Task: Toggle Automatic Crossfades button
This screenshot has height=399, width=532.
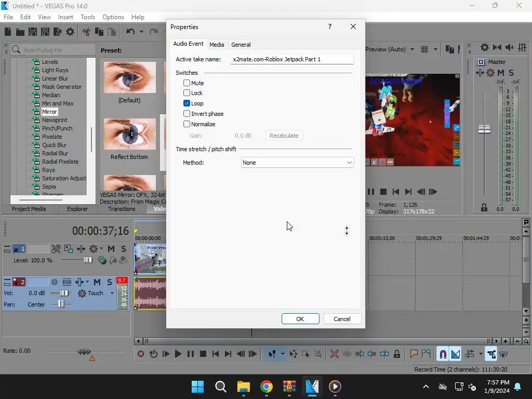Action: pyautogui.click(x=455, y=354)
